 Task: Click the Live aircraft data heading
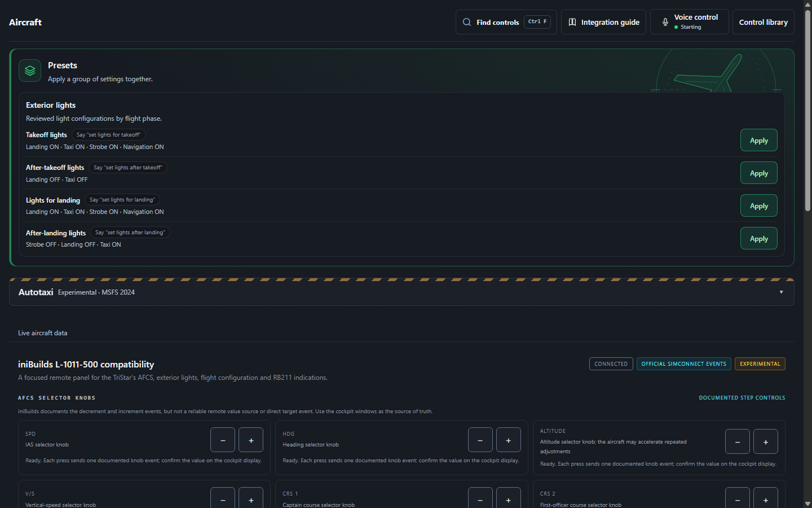coord(43,333)
